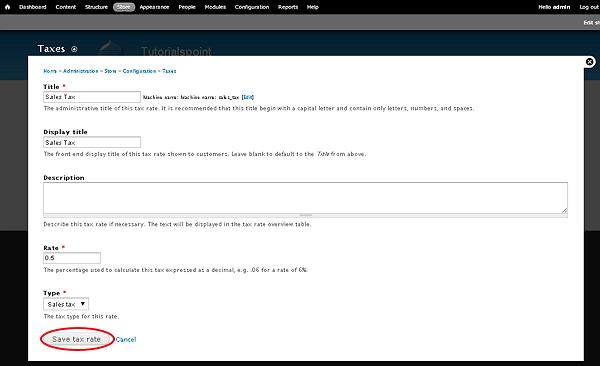Follow the Taxes breadcrumb link
Screen dimensions: 600x366
(x=169, y=71)
